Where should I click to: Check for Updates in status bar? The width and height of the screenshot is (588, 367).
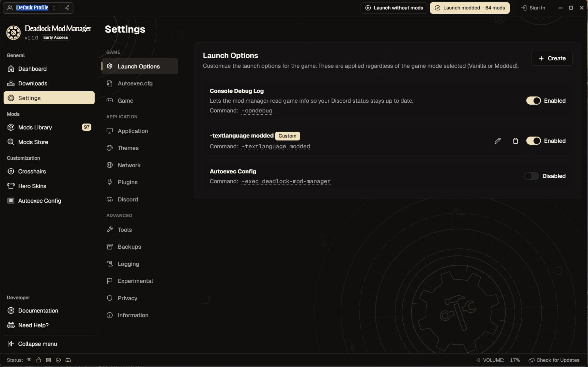pos(554,360)
